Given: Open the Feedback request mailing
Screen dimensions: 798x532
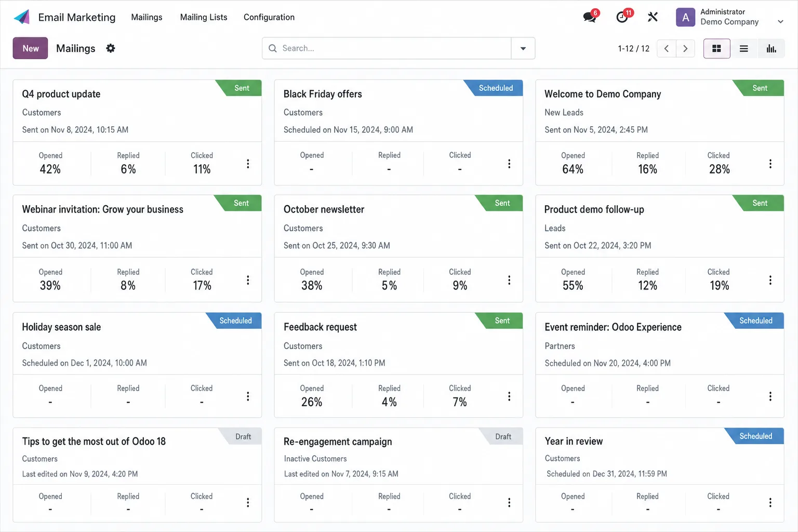Looking at the screenshot, I should click(x=320, y=327).
